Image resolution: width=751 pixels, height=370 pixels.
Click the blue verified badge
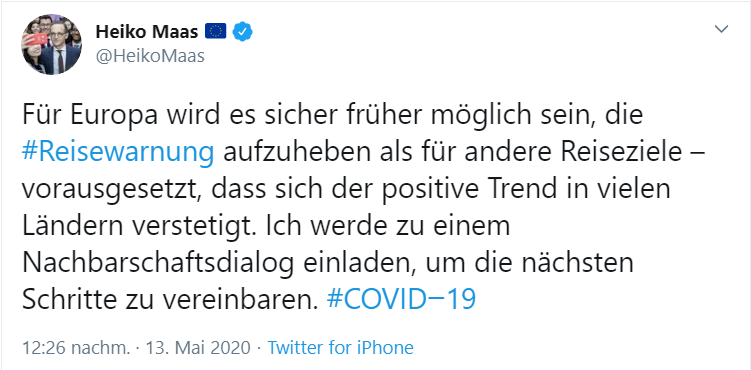243,32
